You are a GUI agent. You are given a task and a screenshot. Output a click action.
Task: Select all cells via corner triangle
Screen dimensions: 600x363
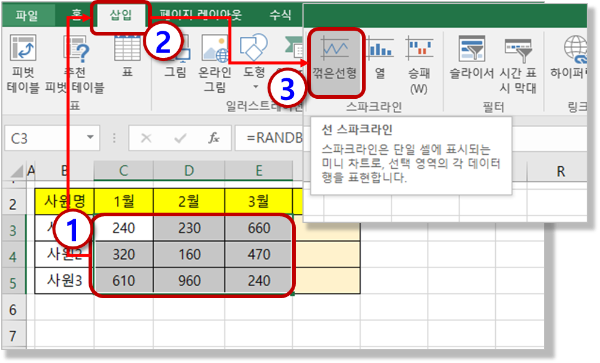[x=16, y=171]
